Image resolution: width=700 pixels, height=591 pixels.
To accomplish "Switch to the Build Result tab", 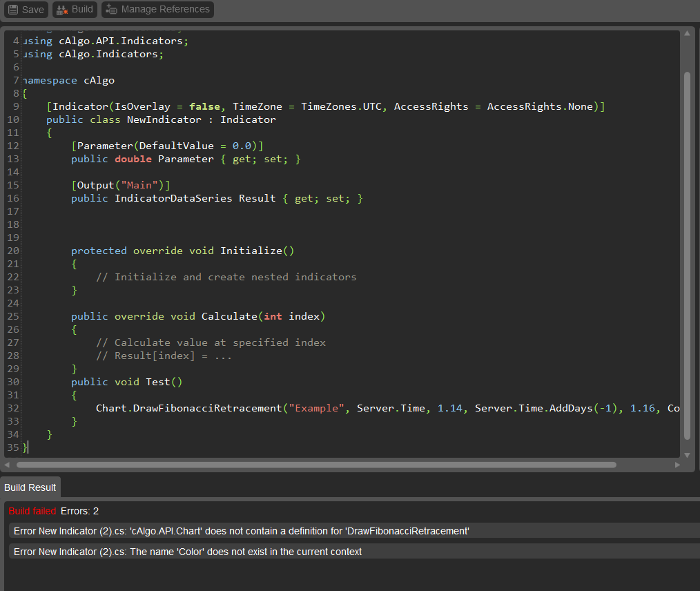I will click(x=30, y=487).
